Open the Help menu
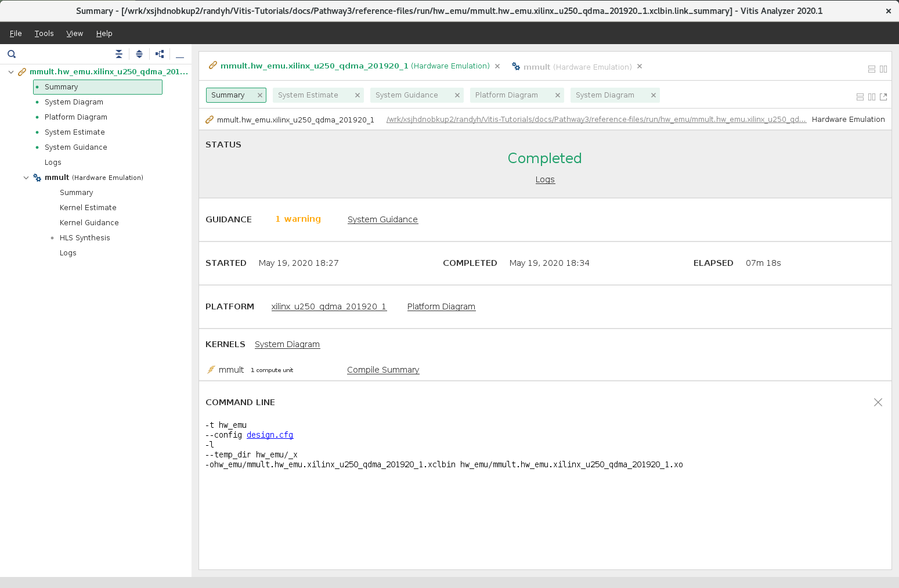The width and height of the screenshot is (899, 588). point(104,34)
